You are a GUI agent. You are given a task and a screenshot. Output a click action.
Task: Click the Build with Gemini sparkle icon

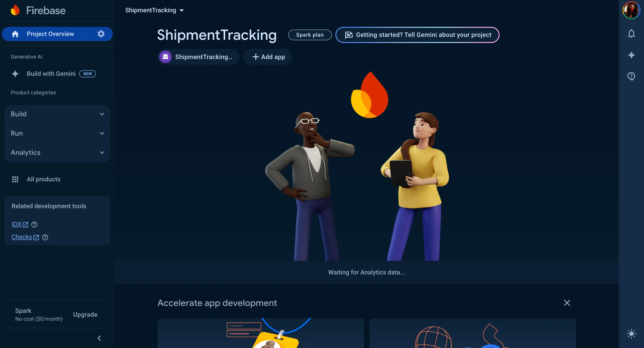[15, 74]
